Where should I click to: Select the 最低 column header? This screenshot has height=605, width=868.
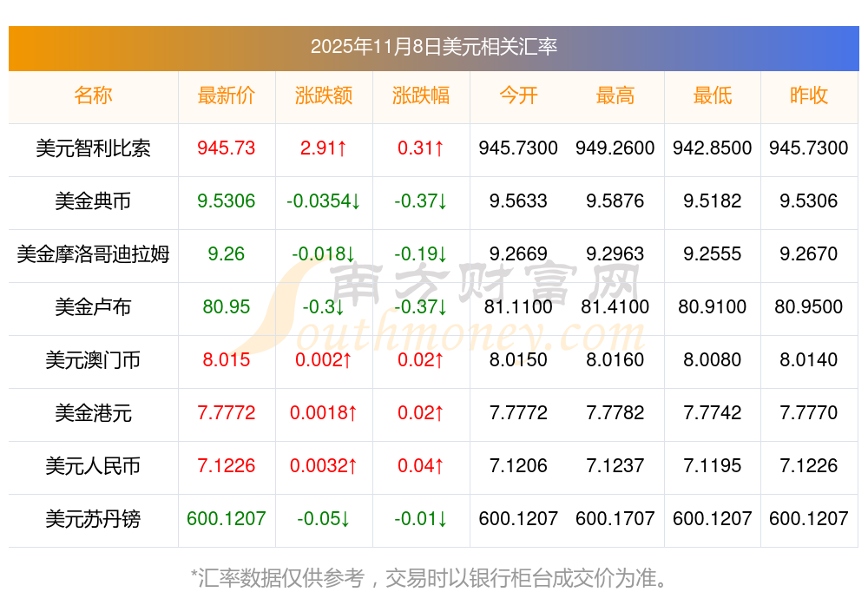pos(713,96)
